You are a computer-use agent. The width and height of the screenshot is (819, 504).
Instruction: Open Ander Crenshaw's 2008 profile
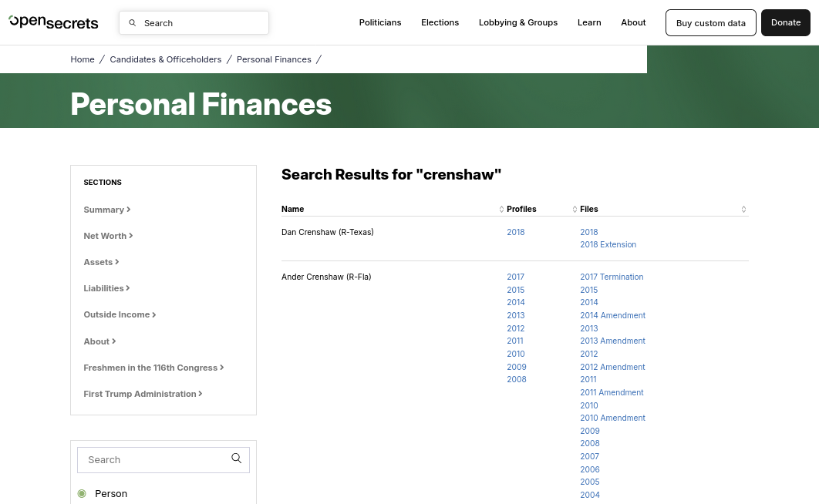click(x=517, y=380)
